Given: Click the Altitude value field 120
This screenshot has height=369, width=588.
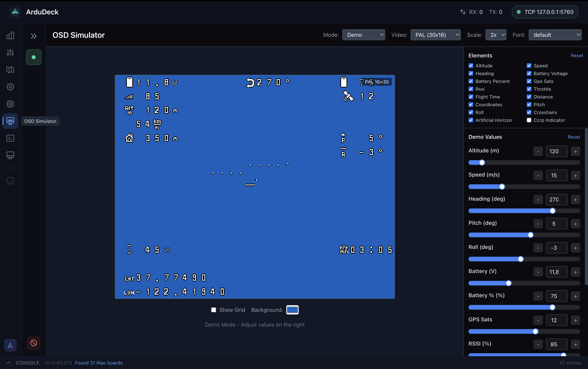Looking at the screenshot, I should 556,151.
